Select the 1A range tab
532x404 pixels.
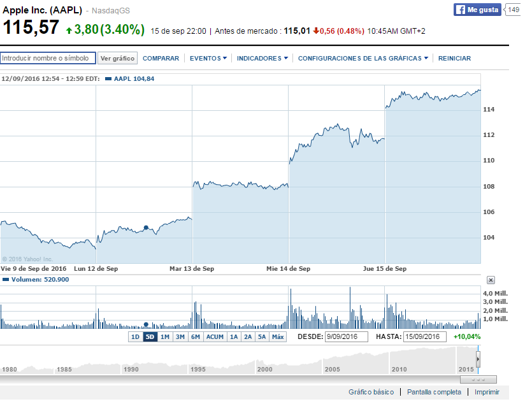pyautogui.click(x=234, y=337)
